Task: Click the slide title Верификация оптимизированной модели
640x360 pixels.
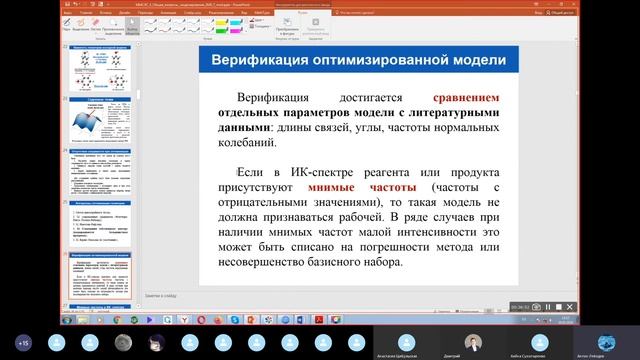Action: pyautogui.click(x=358, y=60)
